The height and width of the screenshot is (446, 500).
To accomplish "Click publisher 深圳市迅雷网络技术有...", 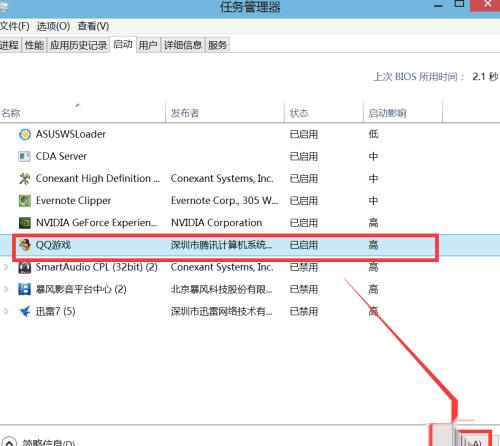I will pyautogui.click(x=221, y=312).
